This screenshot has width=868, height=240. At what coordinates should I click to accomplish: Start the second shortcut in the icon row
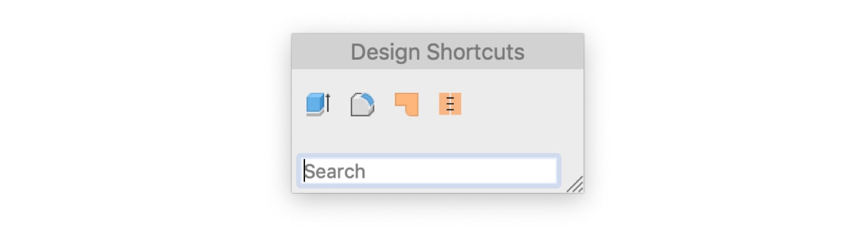[x=362, y=104]
